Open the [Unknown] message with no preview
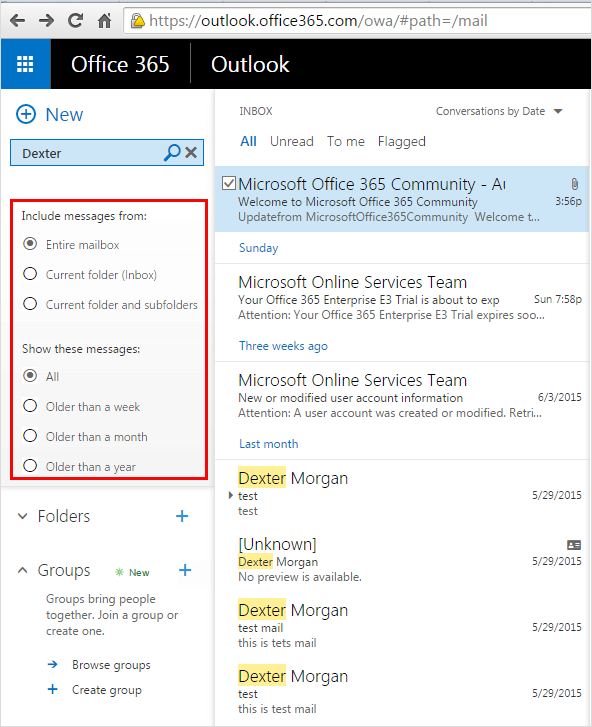 401,560
